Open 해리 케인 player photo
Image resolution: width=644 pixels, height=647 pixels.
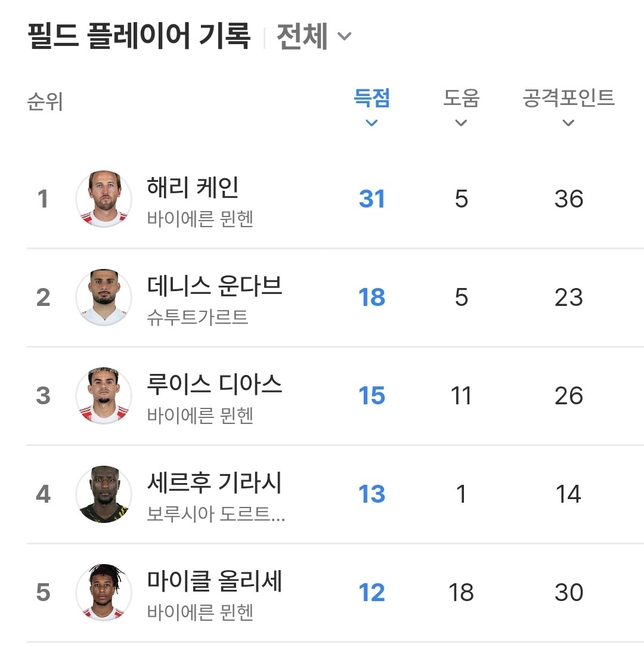(x=104, y=199)
